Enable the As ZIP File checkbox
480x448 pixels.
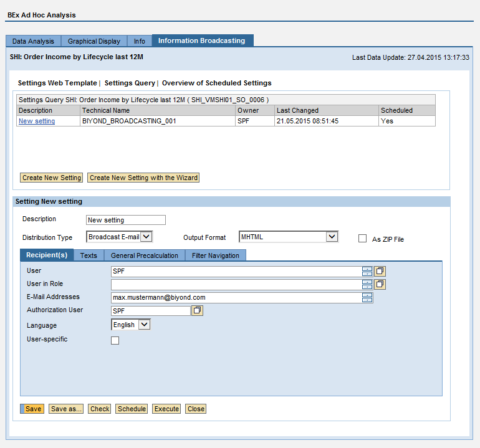click(362, 239)
